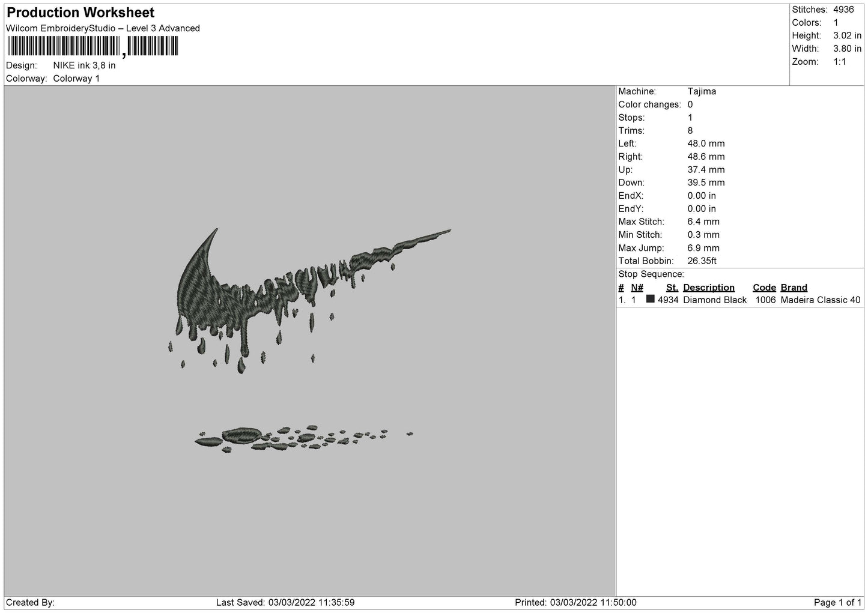Viewport: 868px width, 613px height.
Task: Click the Total Bobbin value 26.35ft
Action: click(702, 261)
